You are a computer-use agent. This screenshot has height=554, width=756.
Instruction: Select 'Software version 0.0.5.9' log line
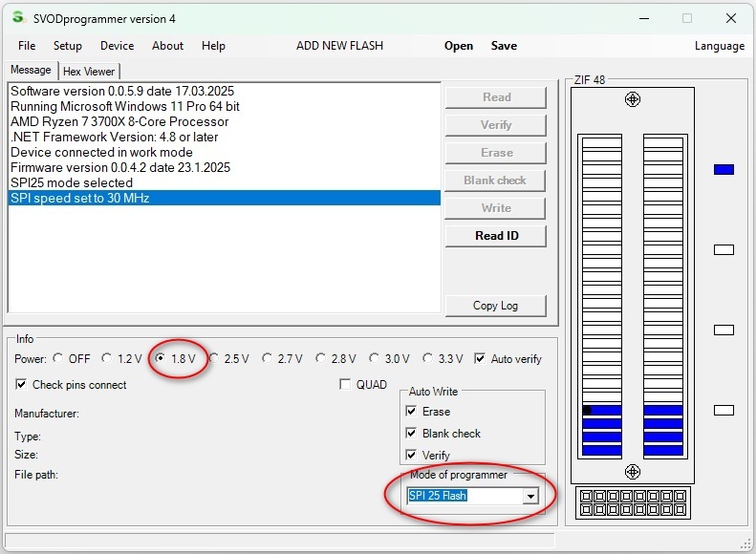click(x=225, y=91)
